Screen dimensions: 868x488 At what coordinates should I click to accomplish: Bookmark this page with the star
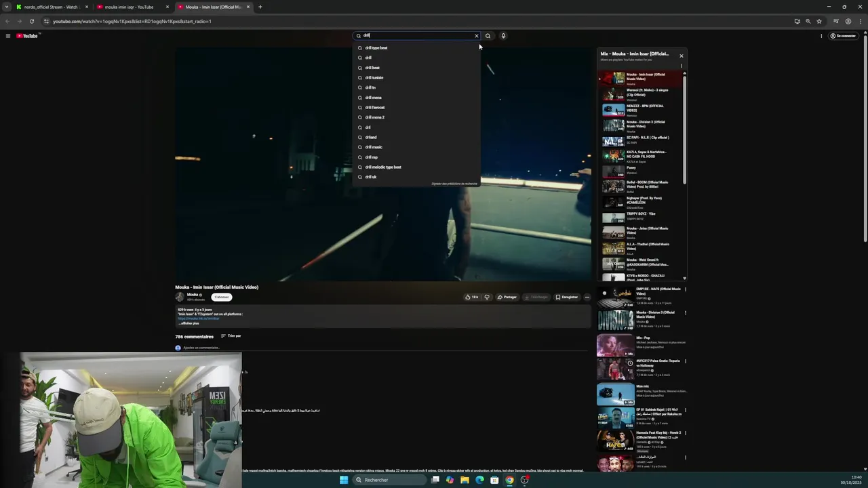coord(819,21)
